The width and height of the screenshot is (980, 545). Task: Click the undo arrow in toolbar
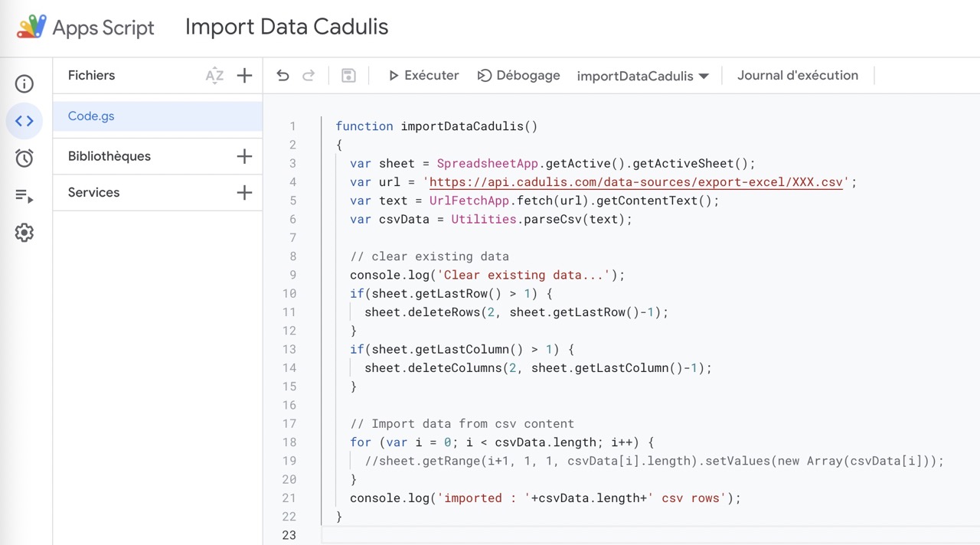pyautogui.click(x=283, y=75)
